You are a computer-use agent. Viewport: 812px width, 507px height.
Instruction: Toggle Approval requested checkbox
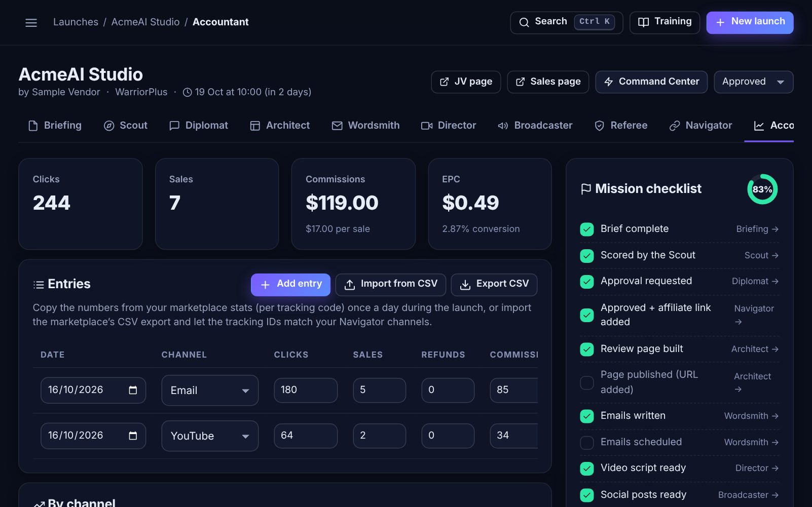coord(587,282)
